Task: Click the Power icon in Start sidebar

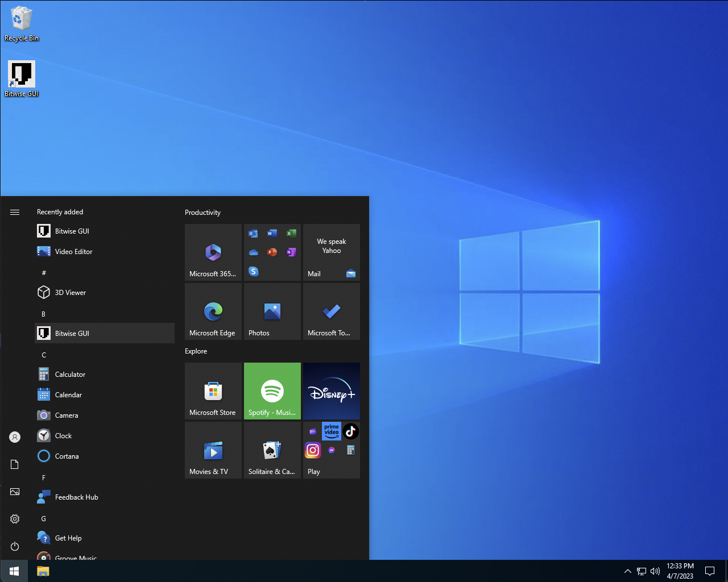Action: click(15, 546)
